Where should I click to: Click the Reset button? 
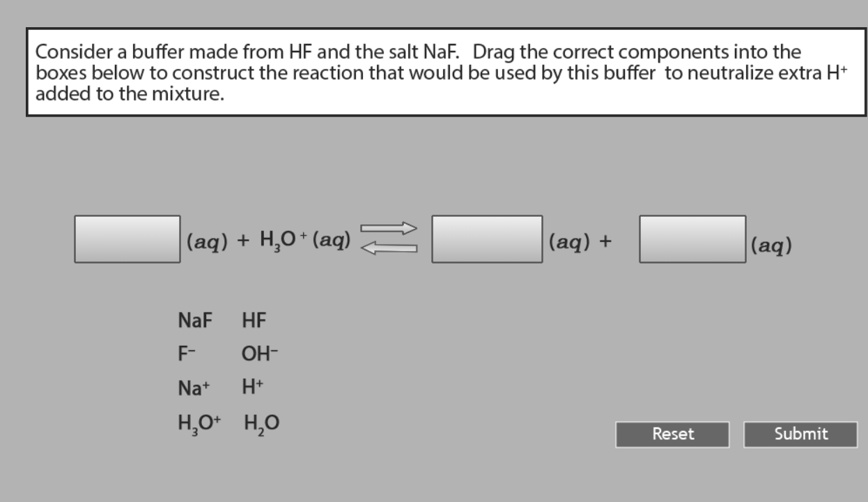click(672, 434)
